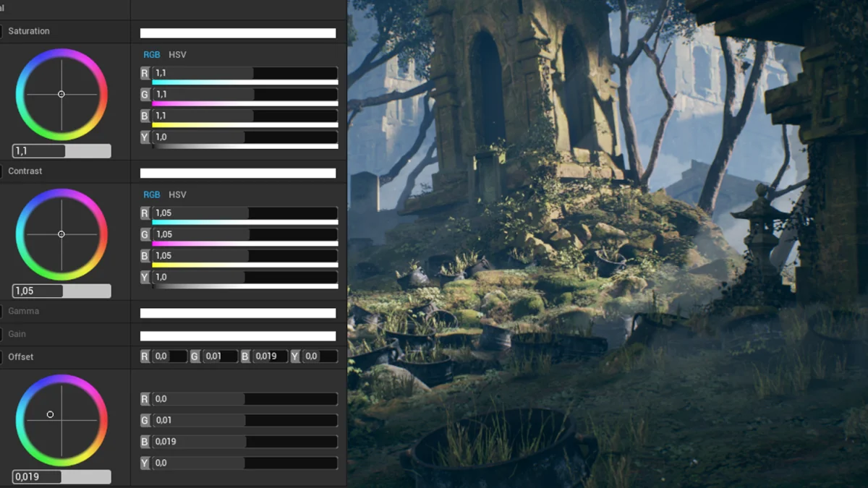The image size is (868, 488).
Task: Click Offset wheel value field 0,019
Action: [x=61, y=477]
